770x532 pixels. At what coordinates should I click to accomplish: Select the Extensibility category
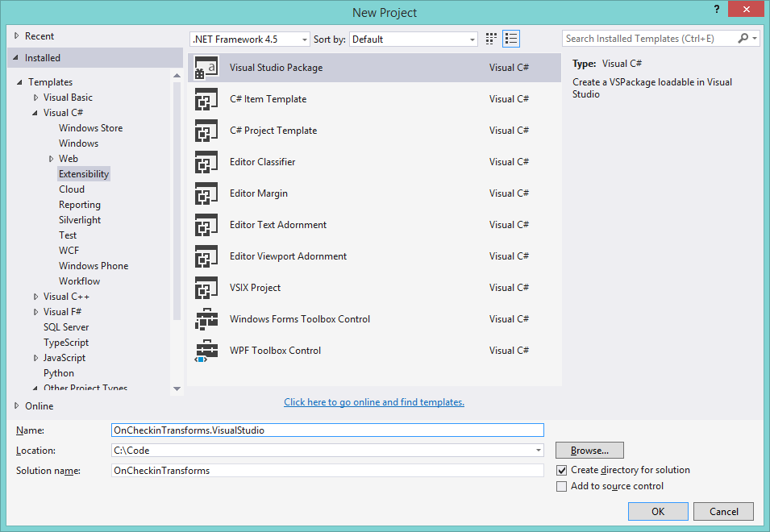[84, 173]
